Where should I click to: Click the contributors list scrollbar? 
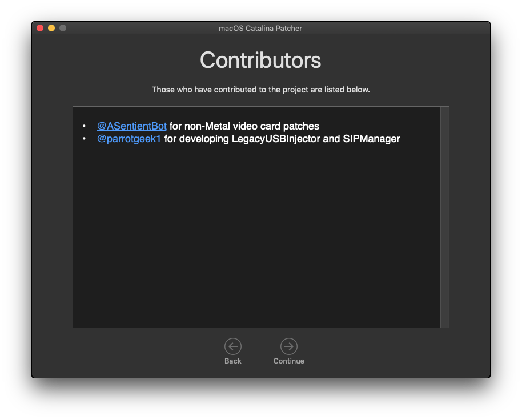444,217
